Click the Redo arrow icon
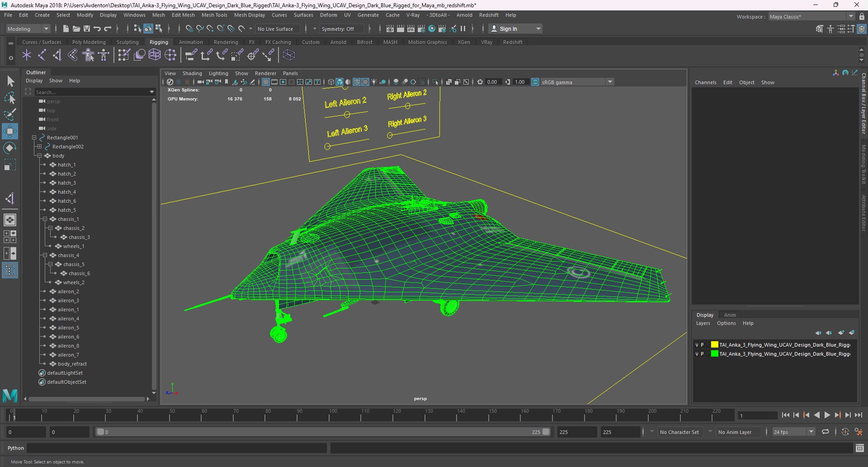This screenshot has height=467, width=868. (x=108, y=29)
